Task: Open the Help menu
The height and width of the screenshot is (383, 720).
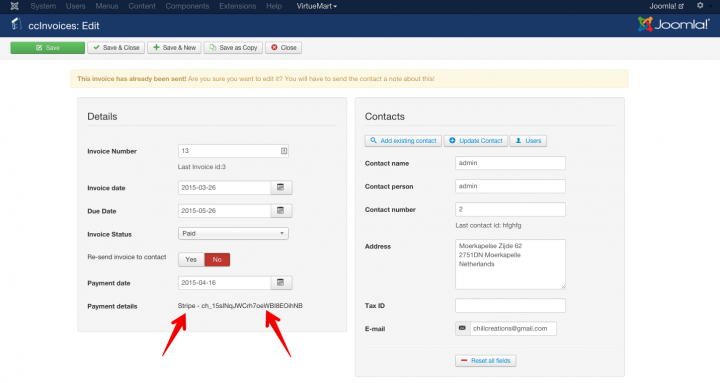Action: coord(274,6)
